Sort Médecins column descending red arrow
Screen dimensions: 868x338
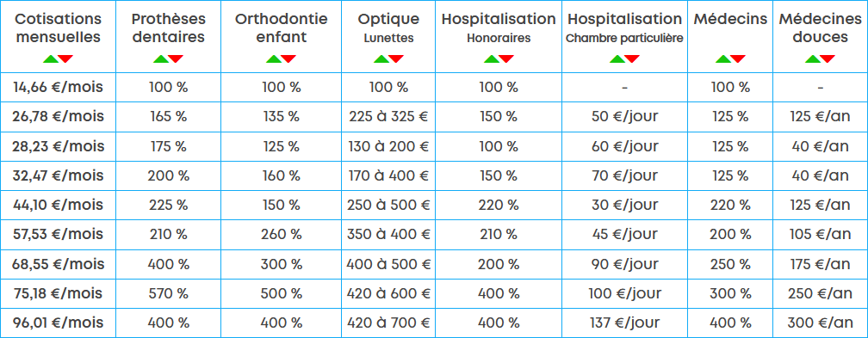pyautogui.click(x=738, y=58)
